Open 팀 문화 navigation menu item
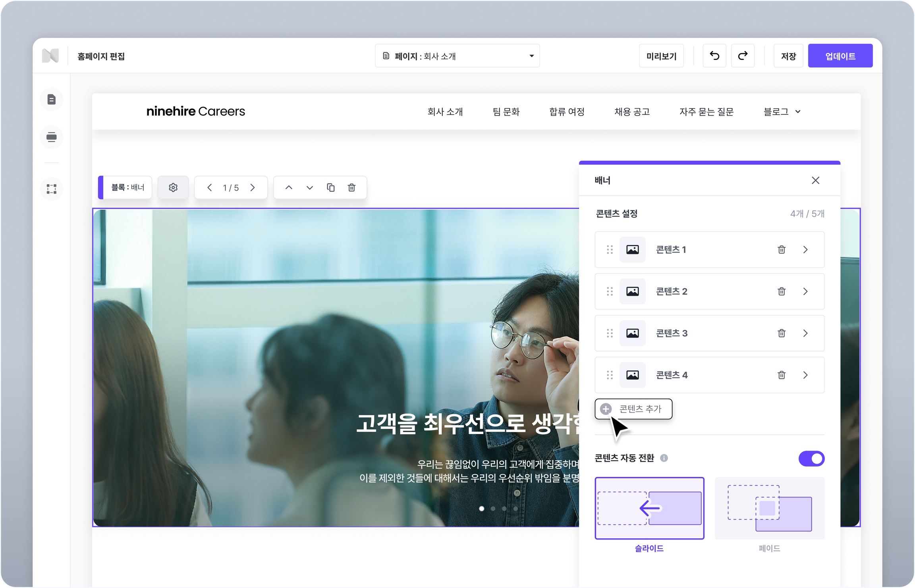The height and width of the screenshot is (588, 915). pyautogui.click(x=506, y=112)
